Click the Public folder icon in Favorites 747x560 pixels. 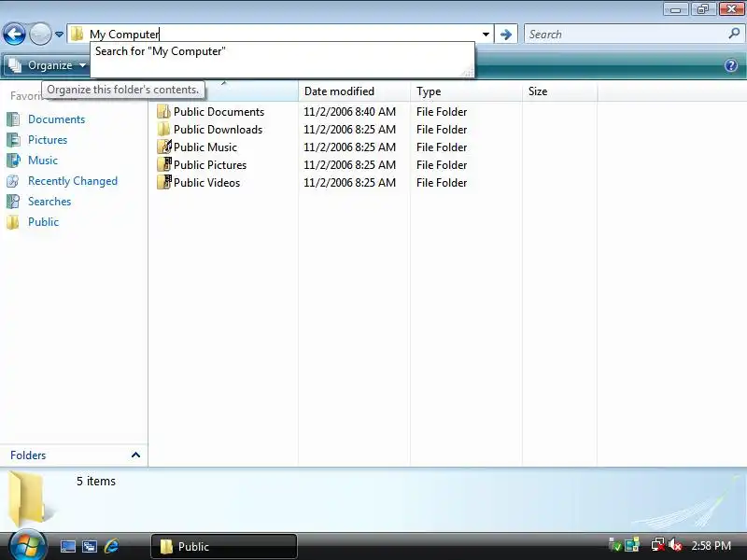tap(13, 222)
